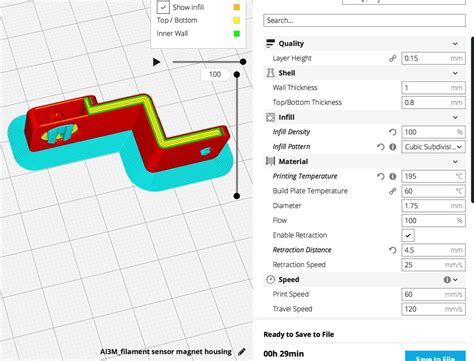The width and height of the screenshot is (474, 361).
Task: Reset Infill Pattern with revert icon
Action: coord(381,147)
